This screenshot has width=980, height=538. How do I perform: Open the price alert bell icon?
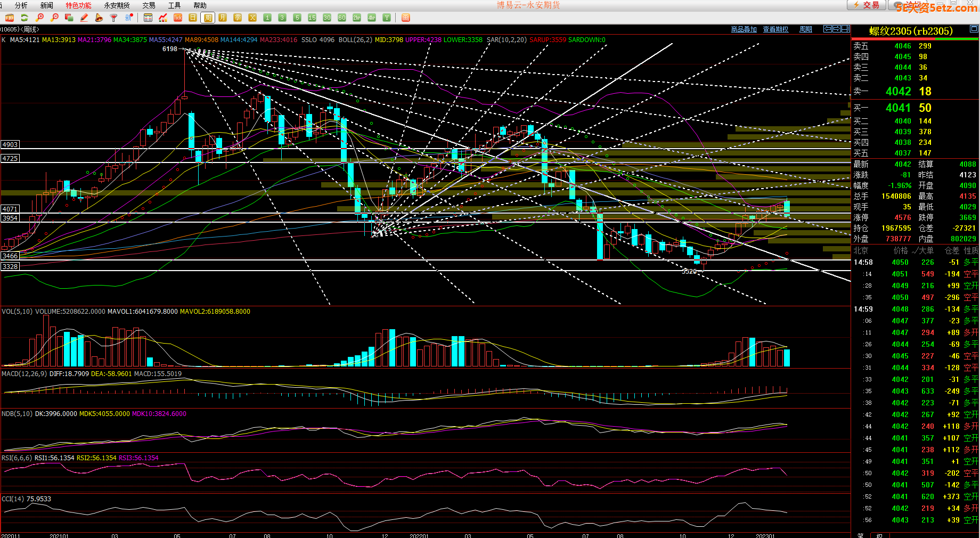(99, 18)
